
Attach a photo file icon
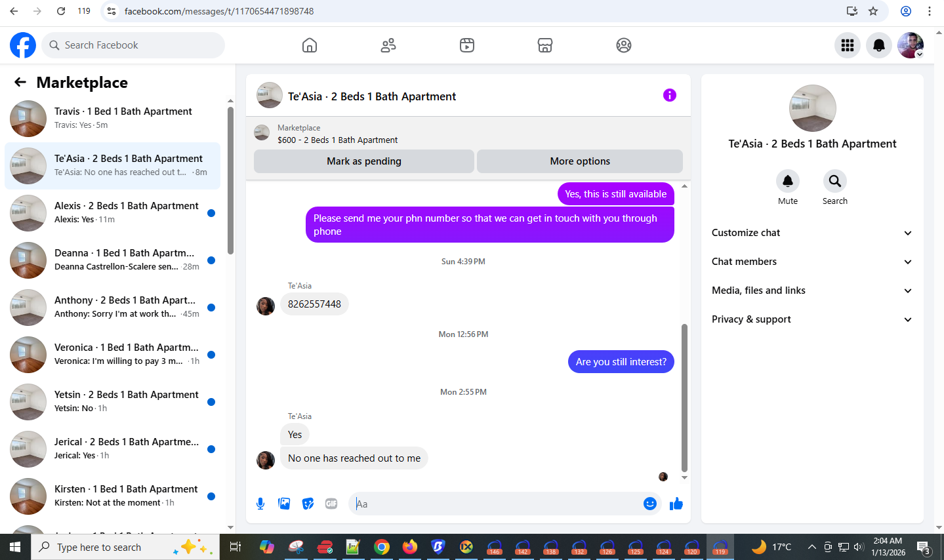(x=284, y=504)
